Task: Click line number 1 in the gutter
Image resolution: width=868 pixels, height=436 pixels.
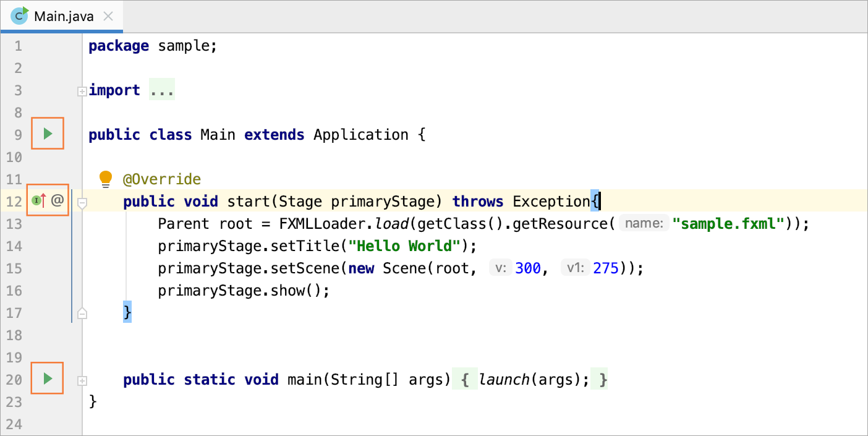Action: point(17,46)
